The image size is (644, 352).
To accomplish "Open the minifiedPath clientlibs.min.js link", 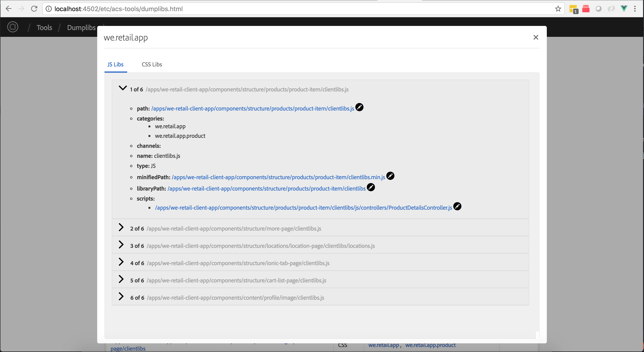I will [x=278, y=177].
